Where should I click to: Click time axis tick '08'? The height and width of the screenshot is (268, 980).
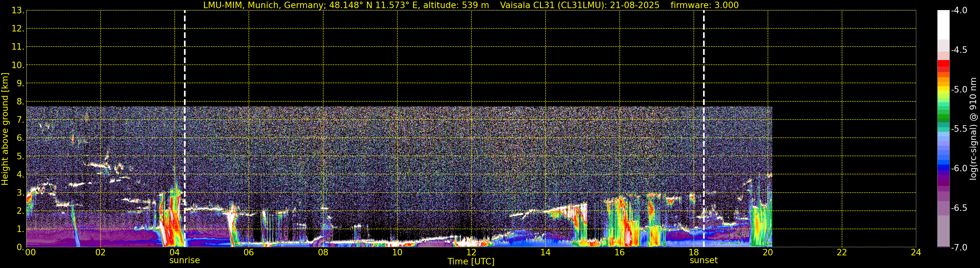click(323, 252)
